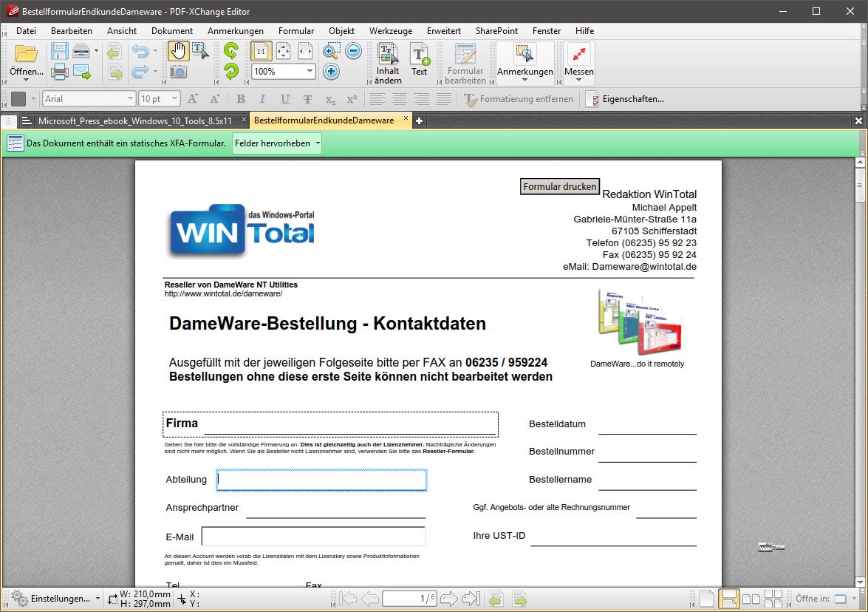Expand the fill color dropdown arrow

click(x=33, y=99)
